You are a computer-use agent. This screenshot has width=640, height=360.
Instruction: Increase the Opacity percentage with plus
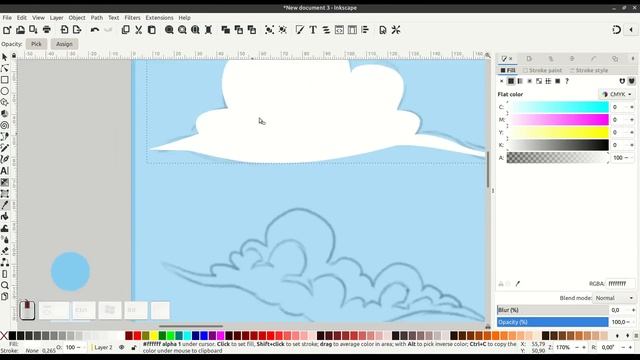633,322
